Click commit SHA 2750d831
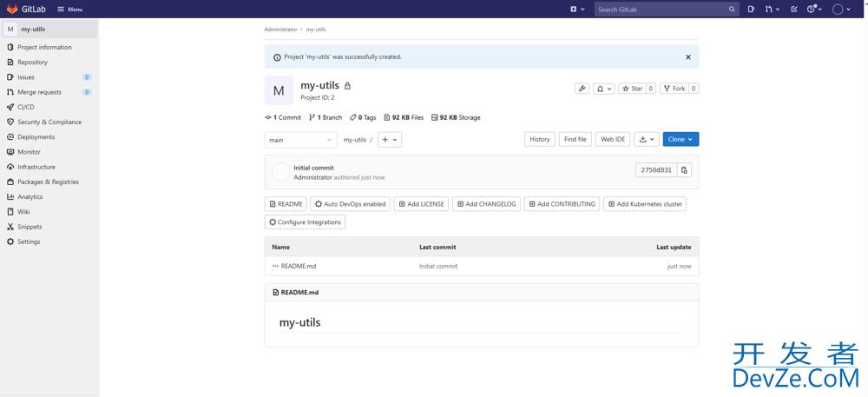Screen dimensions: 868x397 (656, 170)
